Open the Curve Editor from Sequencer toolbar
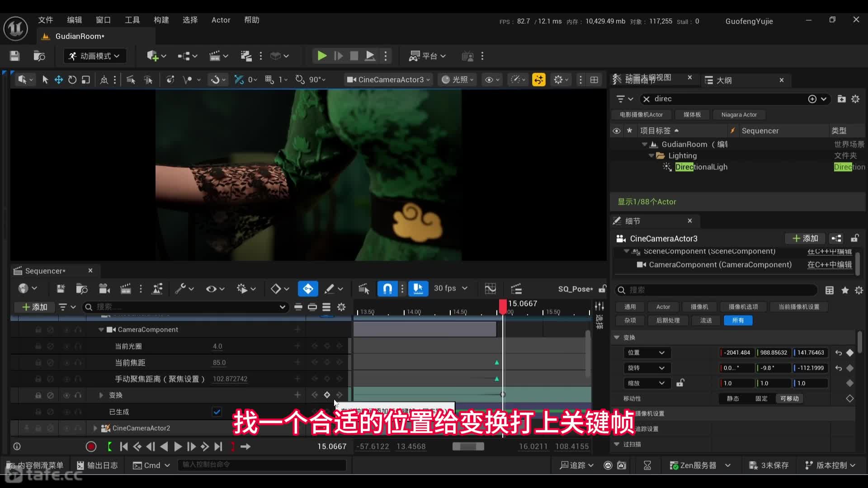The height and width of the screenshot is (488, 868). pos(490,289)
